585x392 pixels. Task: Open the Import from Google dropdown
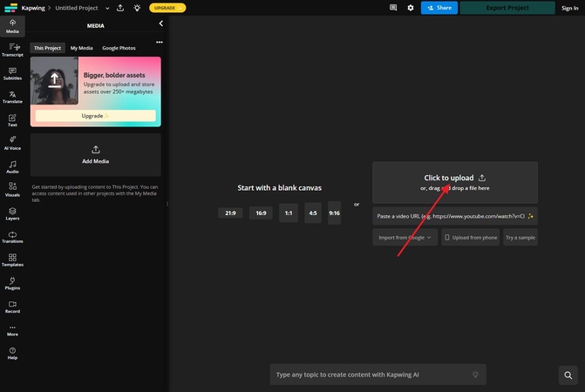coord(405,237)
